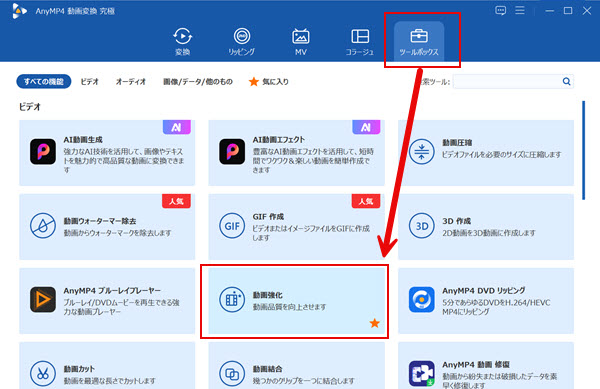Click the 人気 badge on watermark remover card
Viewport: 600px width, 389px height.
pyautogui.click(x=176, y=201)
